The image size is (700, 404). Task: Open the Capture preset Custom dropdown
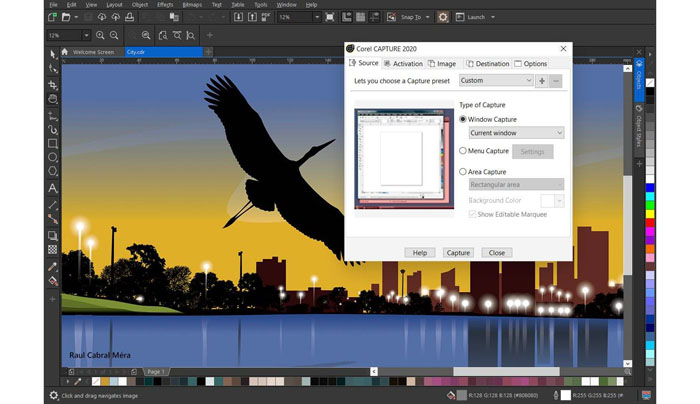click(496, 80)
